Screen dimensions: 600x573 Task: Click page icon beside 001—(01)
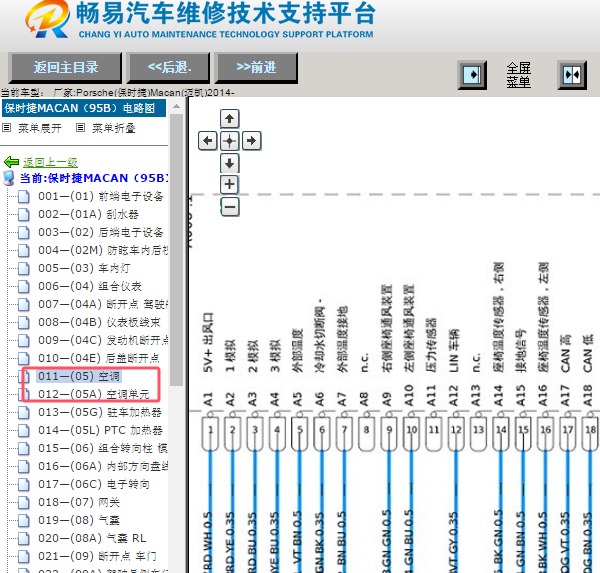[x=24, y=197]
